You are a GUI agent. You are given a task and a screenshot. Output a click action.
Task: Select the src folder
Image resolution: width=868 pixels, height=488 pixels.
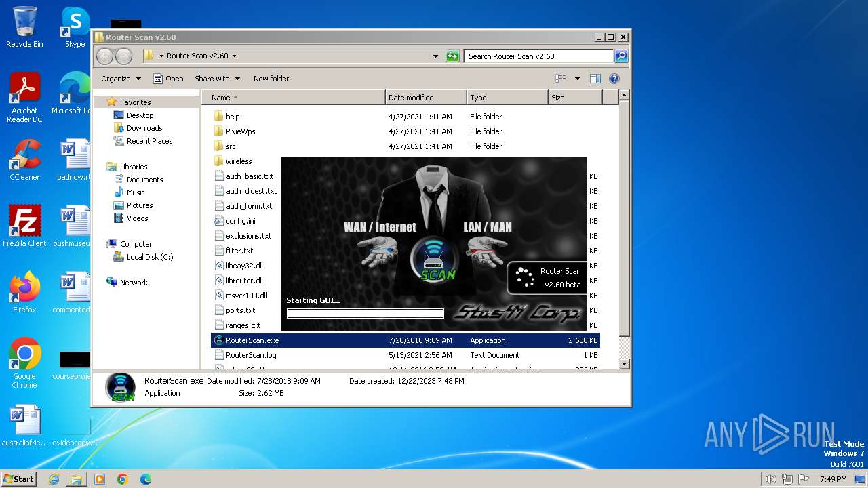(x=225, y=146)
